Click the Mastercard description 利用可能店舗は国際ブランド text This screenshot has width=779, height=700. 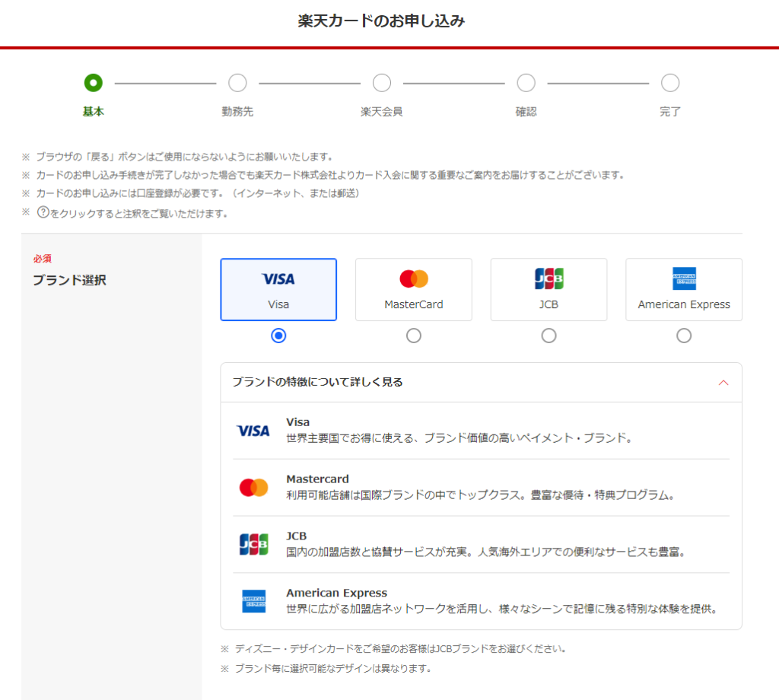481,495
